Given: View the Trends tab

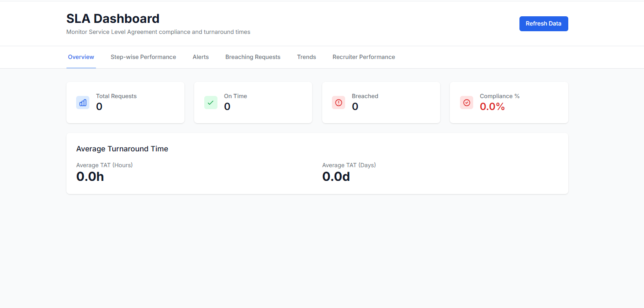Looking at the screenshot, I should click(306, 57).
